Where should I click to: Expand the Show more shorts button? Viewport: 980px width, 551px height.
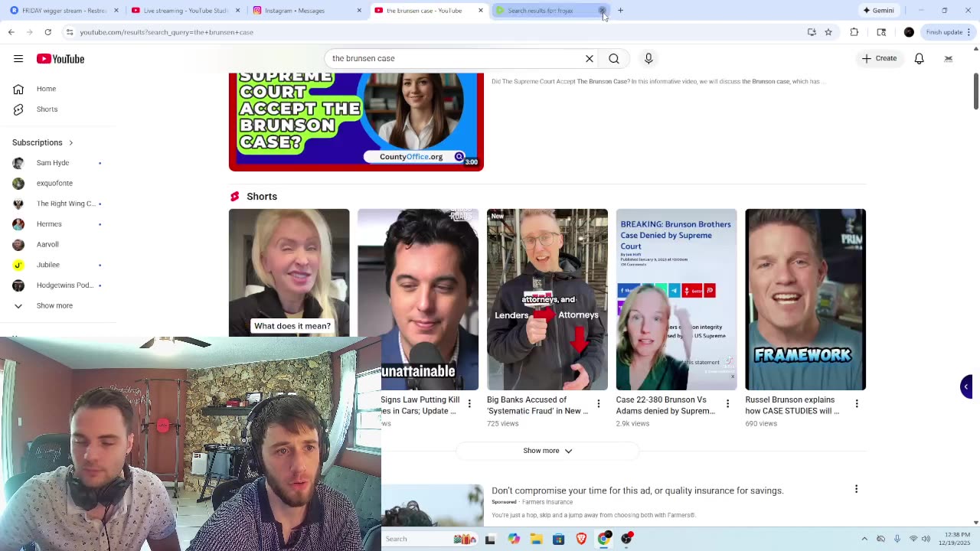click(x=547, y=451)
